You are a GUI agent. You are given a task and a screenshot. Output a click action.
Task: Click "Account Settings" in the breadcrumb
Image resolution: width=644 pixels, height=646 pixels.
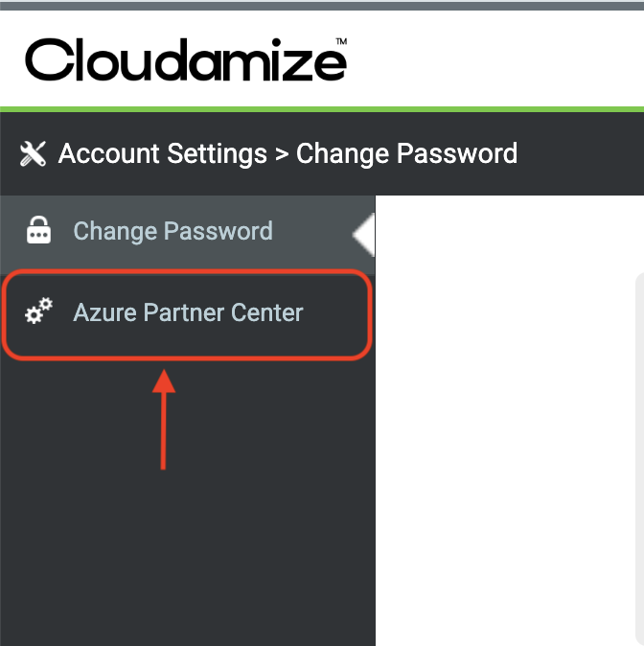(162, 153)
